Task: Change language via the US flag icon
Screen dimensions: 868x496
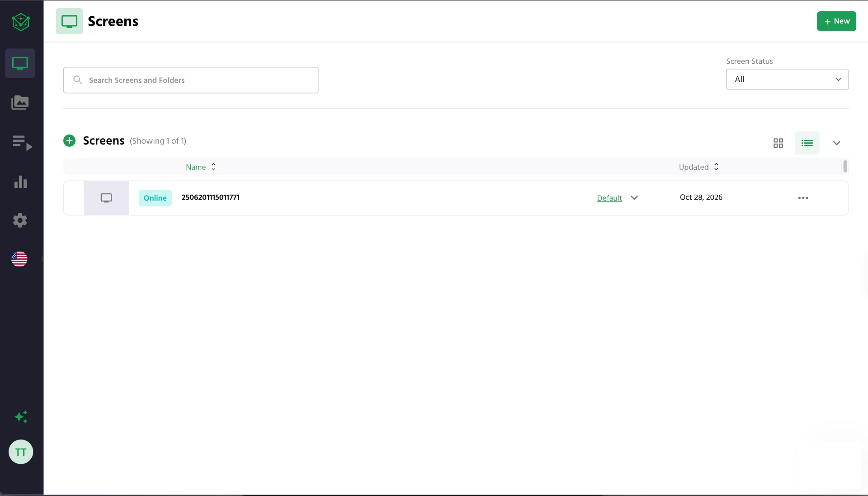Action: pyautogui.click(x=19, y=259)
